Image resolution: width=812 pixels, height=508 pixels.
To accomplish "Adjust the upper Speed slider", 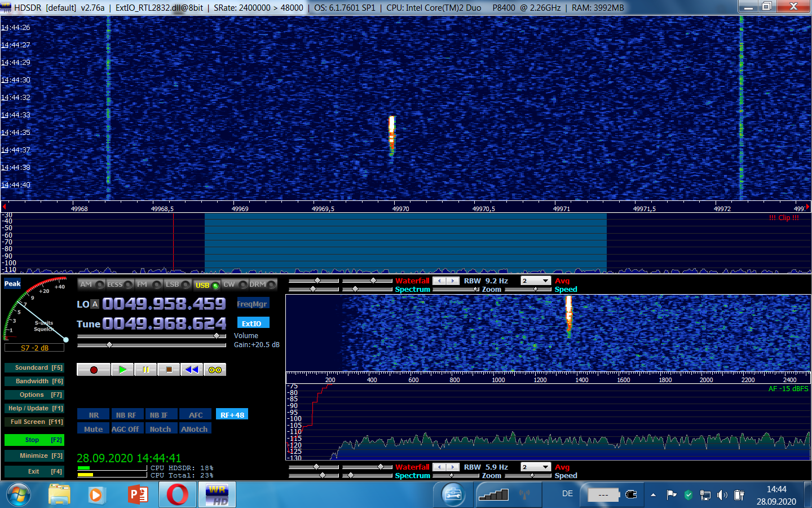I will tap(528, 289).
